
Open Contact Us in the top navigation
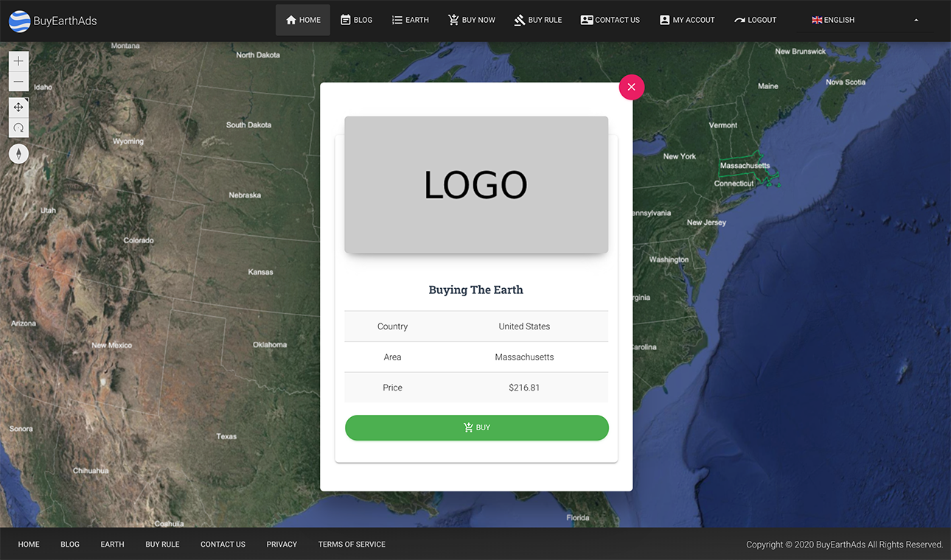(610, 20)
